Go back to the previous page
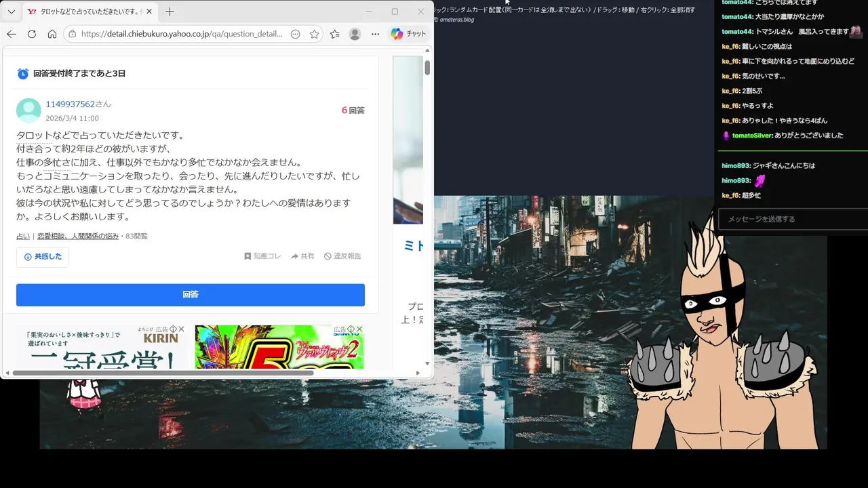868x488 pixels. (x=12, y=34)
